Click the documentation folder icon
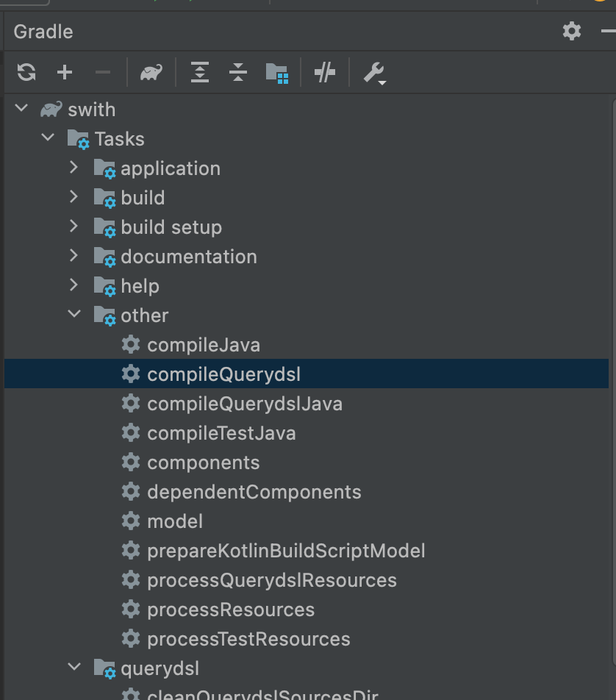This screenshot has width=616, height=700. point(105,257)
